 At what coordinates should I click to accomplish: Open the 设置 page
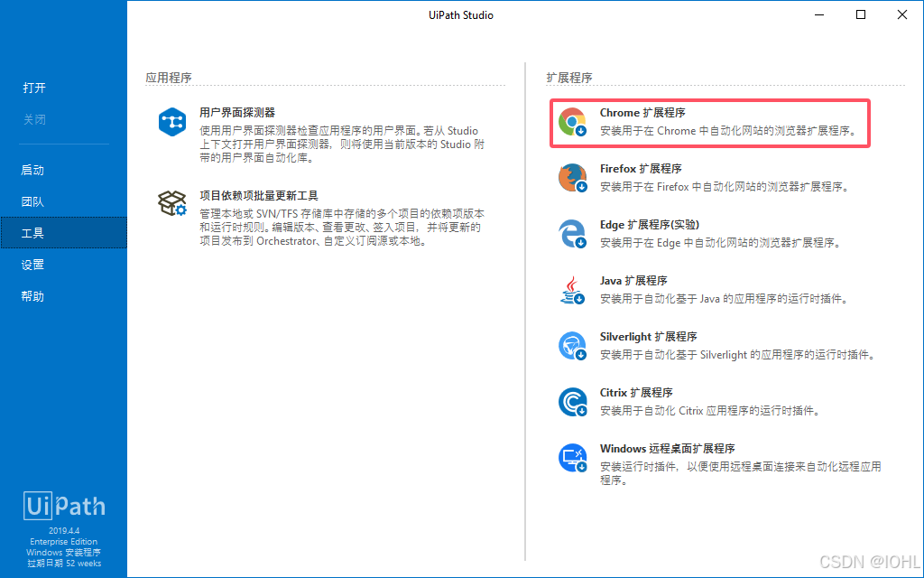click(x=32, y=265)
